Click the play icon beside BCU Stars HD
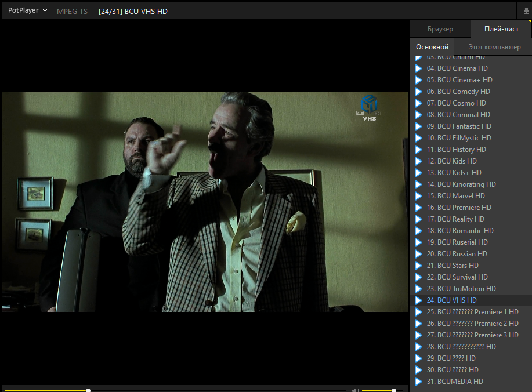This screenshot has width=532, height=392. (x=418, y=266)
